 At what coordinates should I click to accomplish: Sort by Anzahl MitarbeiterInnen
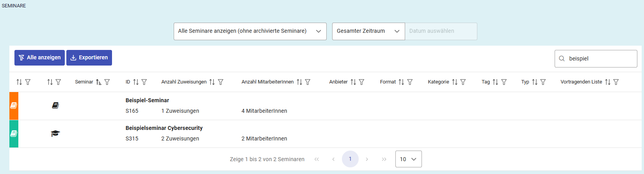point(299,82)
